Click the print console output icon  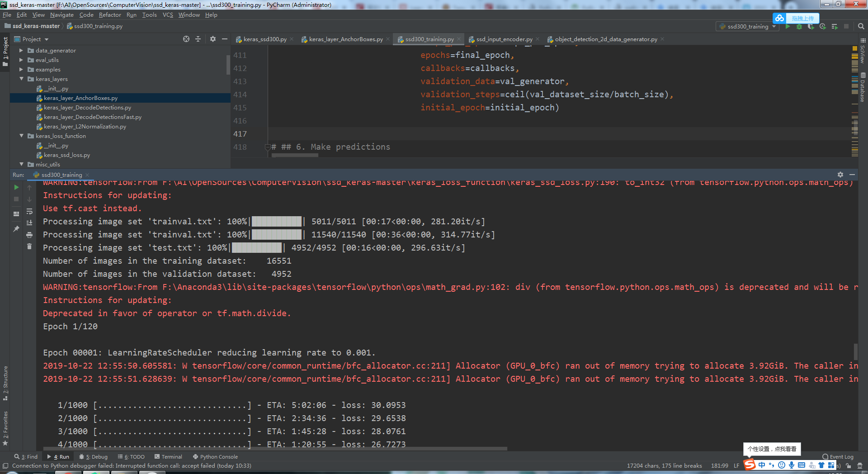pyautogui.click(x=29, y=235)
